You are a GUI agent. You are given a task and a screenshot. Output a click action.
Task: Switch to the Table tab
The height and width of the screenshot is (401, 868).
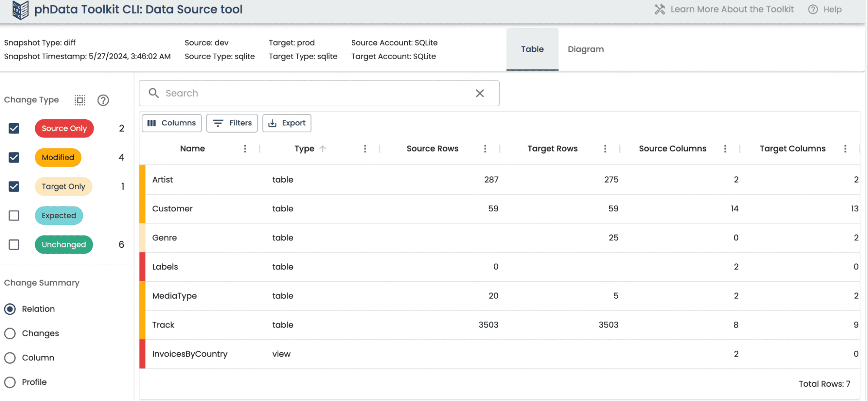(532, 49)
